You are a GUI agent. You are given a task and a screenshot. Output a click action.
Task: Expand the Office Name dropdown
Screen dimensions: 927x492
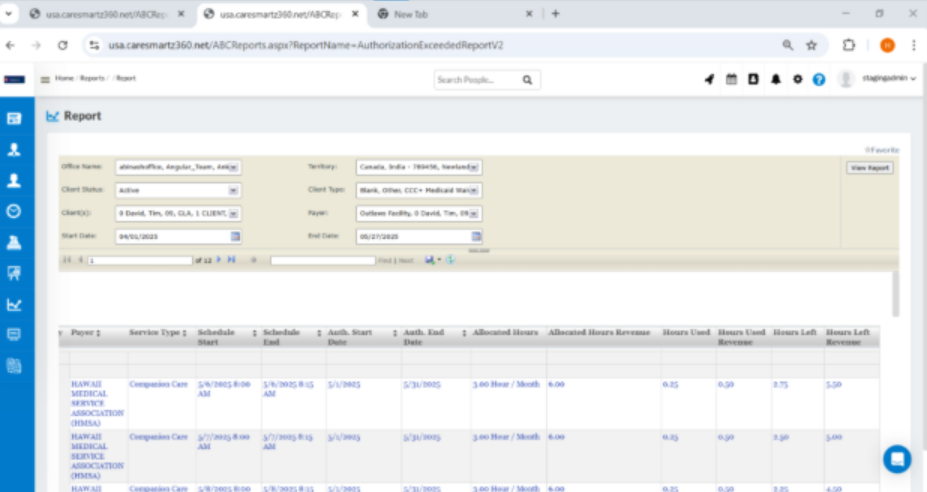pyautogui.click(x=235, y=167)
